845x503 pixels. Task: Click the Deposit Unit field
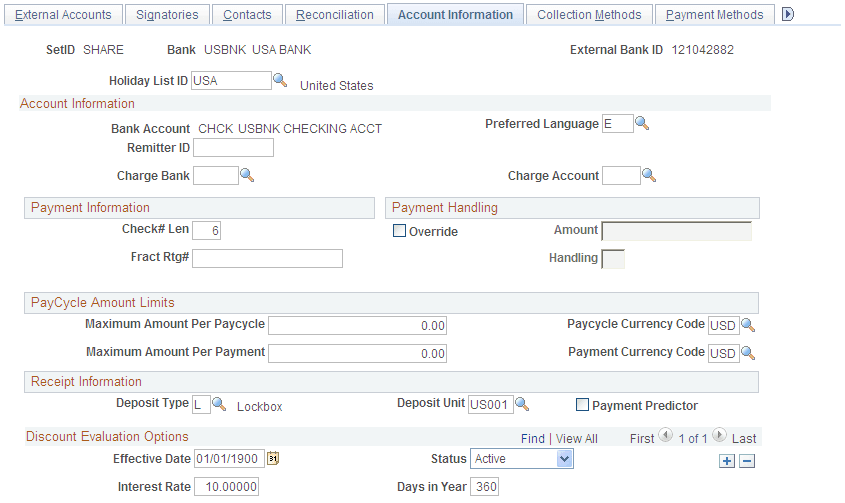coord(490,404)
